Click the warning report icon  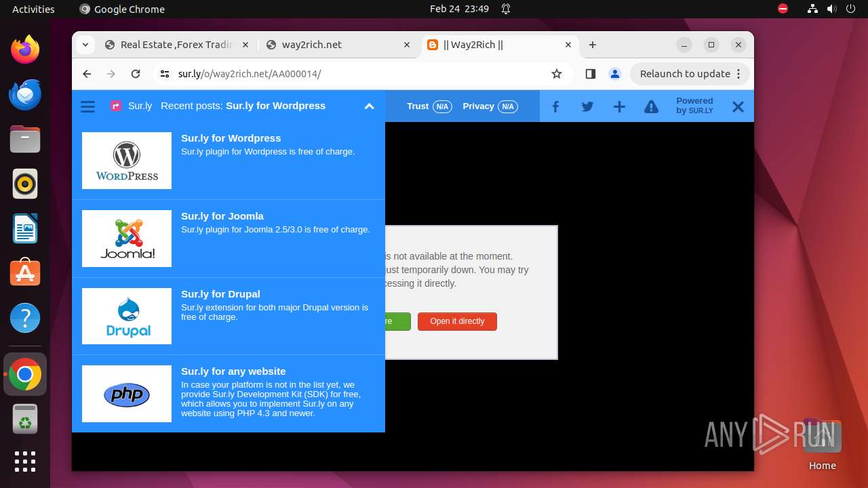pos(651,106)
